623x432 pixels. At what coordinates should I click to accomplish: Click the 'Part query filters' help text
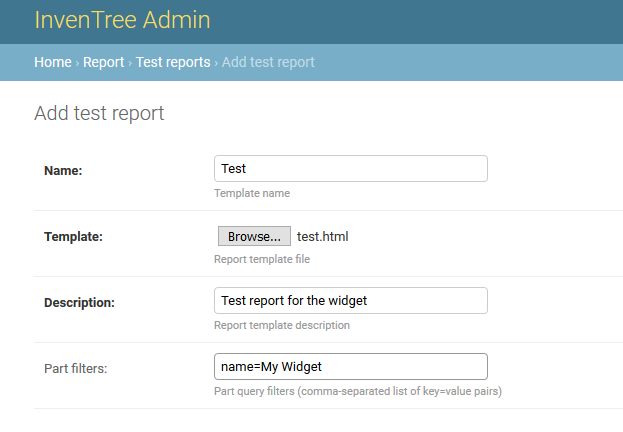(x=357, y=391)
